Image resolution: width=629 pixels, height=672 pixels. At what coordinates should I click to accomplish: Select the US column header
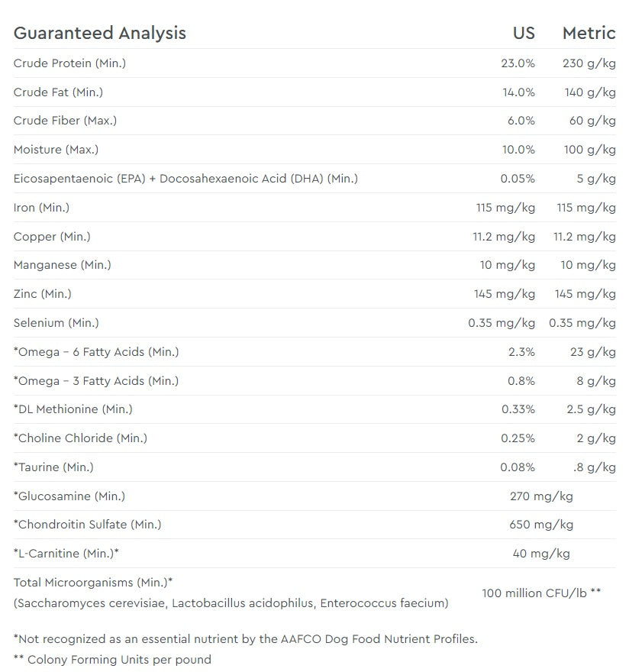point(524,33)
